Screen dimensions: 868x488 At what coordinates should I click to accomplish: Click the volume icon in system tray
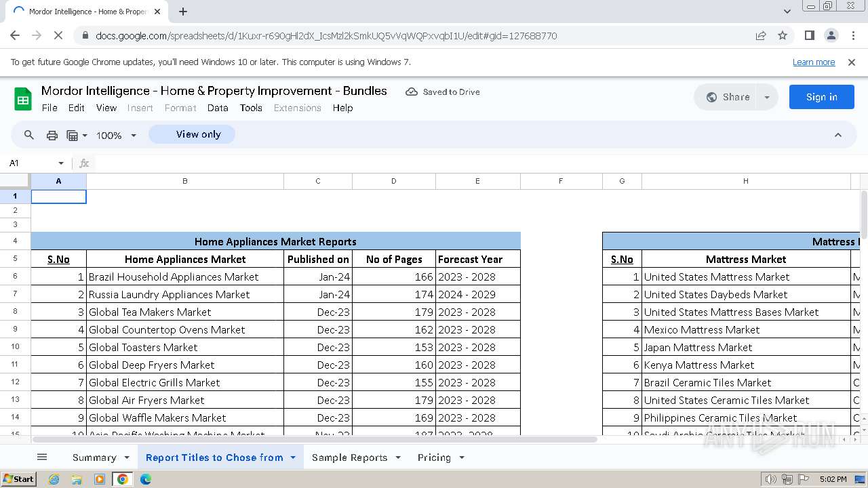click(x=770, y=479)
